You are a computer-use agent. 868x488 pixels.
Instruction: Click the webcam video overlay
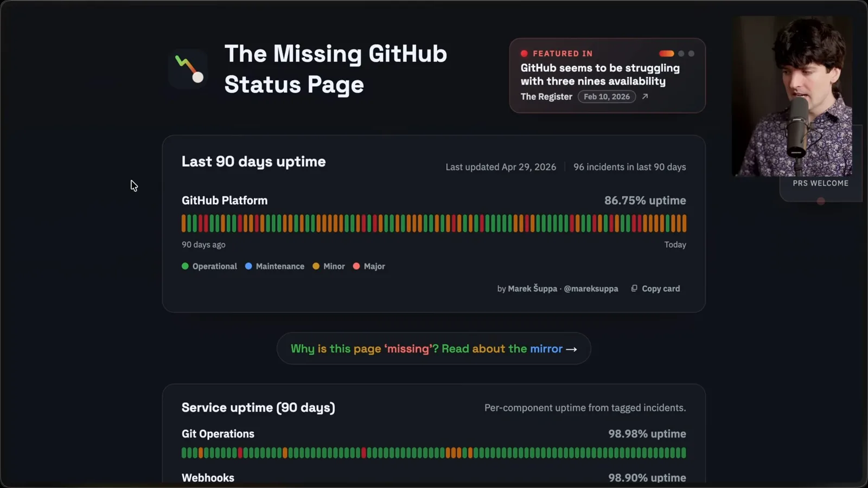[x=792, y=96]
